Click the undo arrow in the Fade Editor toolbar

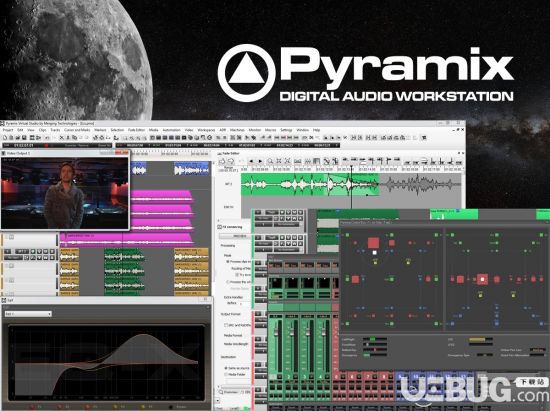pyautogui.click(x=222, y=161)
